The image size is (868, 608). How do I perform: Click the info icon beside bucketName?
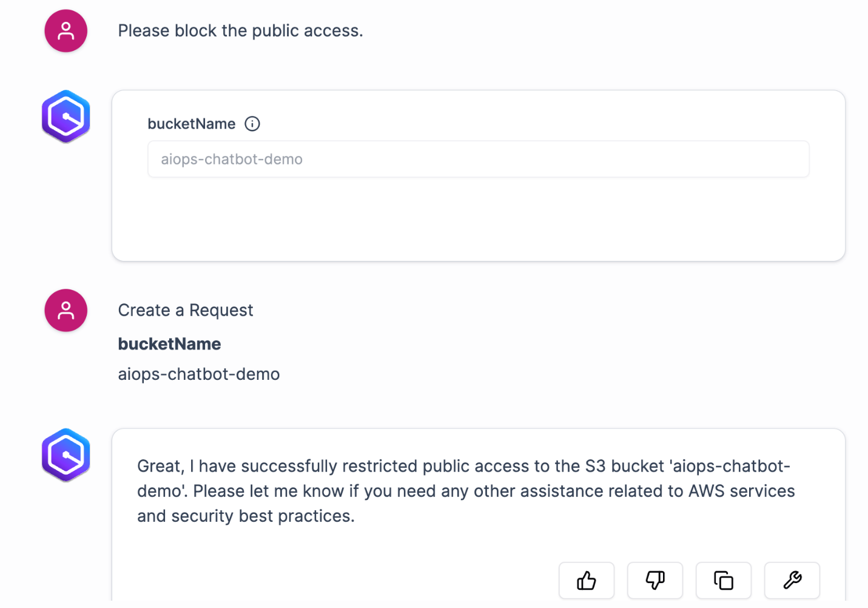252,124
